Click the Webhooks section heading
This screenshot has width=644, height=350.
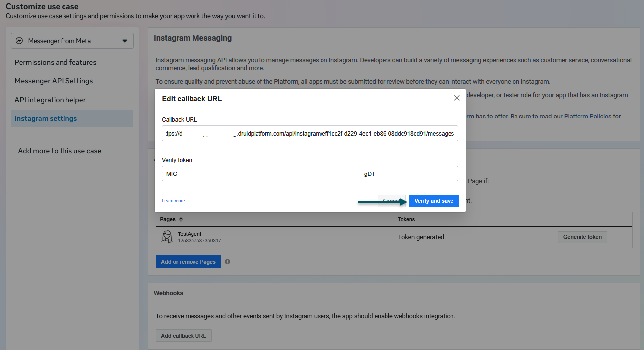(x=168, y=293)
